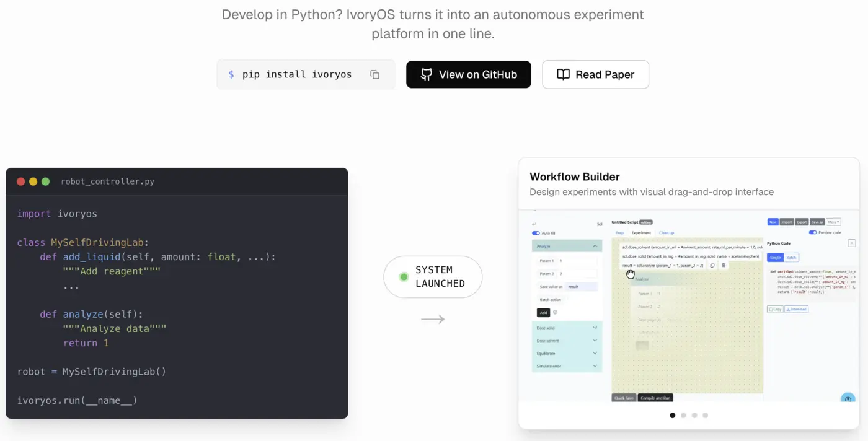This screenshot has width=868, height=441.
Task: Focus the Save value as field
Action: coord(582,287)
